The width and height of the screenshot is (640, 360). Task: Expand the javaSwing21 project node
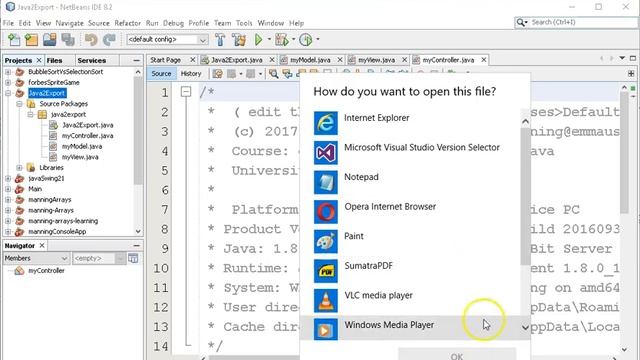click(x=8, y=178)
